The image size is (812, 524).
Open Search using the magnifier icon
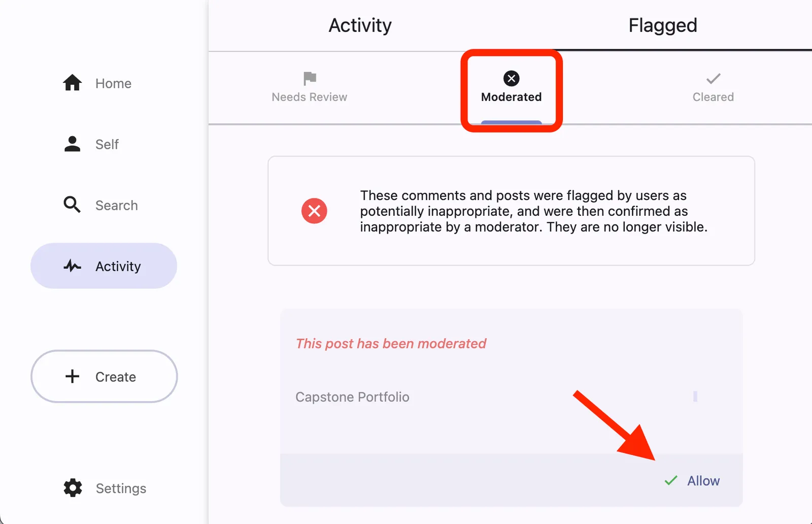click(72, 205)
